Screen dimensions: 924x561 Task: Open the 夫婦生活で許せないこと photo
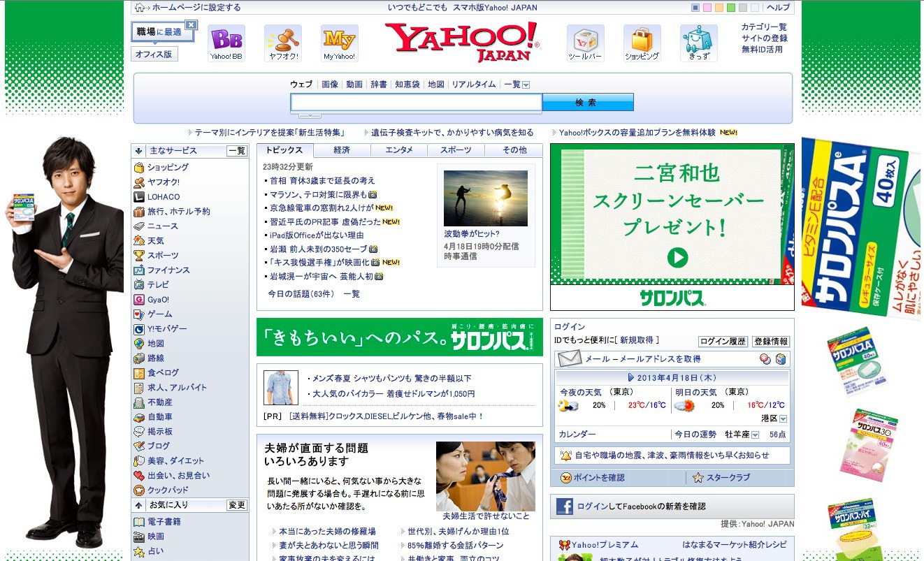pos(486,476)
